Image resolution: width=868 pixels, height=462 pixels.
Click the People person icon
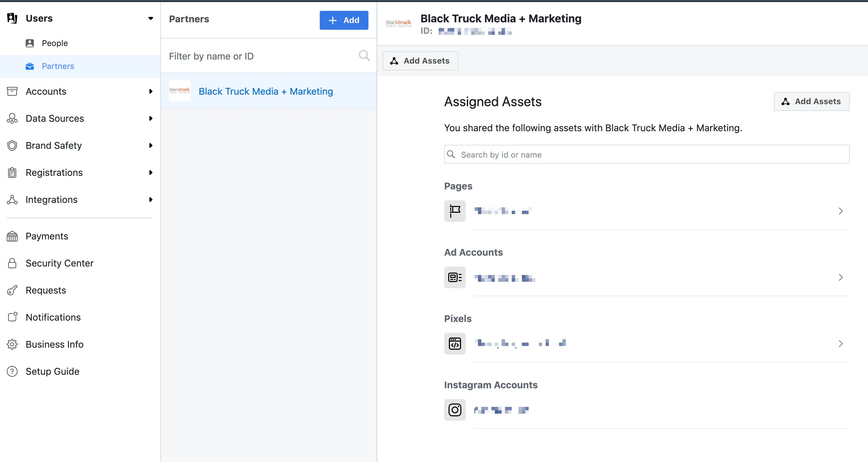click(30, 43)
